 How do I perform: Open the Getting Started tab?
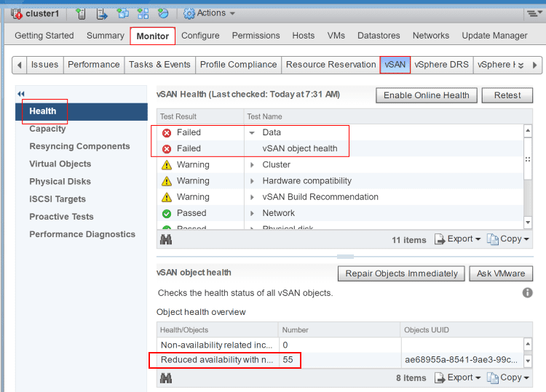pyautogui.click(x=44, y=36)
